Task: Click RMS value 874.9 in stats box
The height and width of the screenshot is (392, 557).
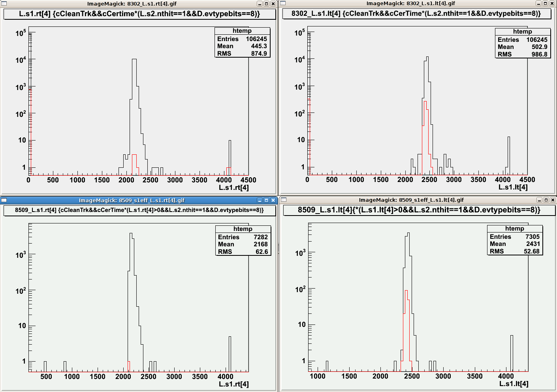Action: [x=259, y=54]
